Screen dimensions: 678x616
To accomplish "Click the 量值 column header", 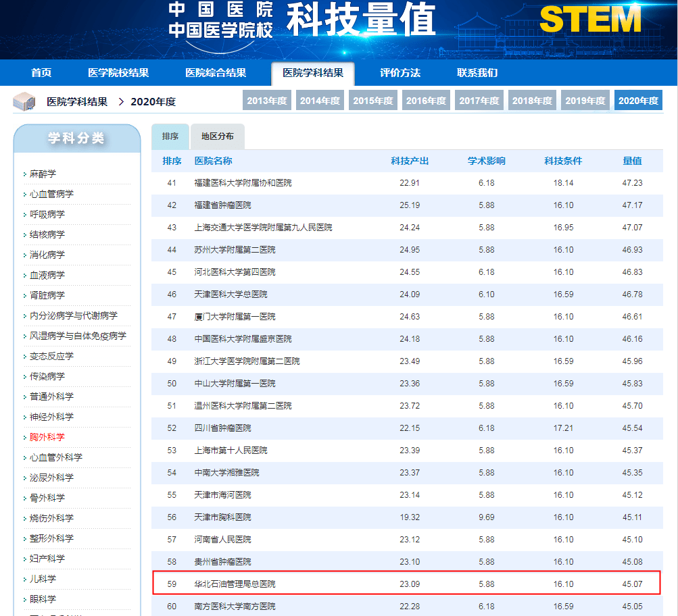I will (x=632, y=161).
